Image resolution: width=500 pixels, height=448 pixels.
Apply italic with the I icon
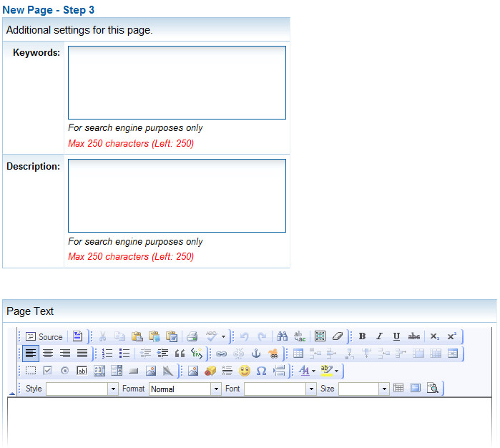pos(379,336)
